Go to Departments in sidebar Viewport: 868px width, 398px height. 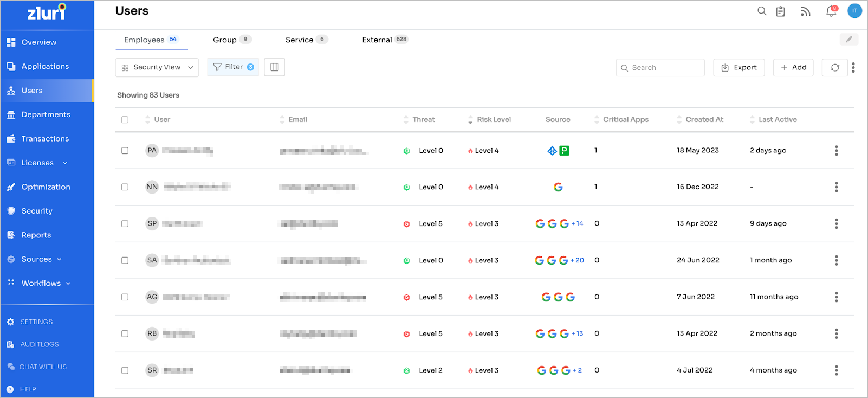pos(47,114)
